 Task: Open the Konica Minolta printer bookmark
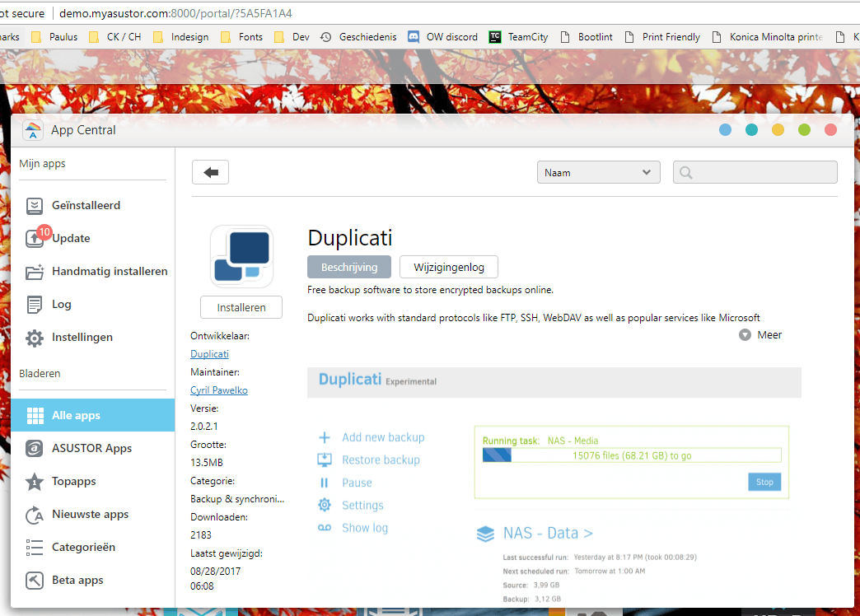point(767,37)
